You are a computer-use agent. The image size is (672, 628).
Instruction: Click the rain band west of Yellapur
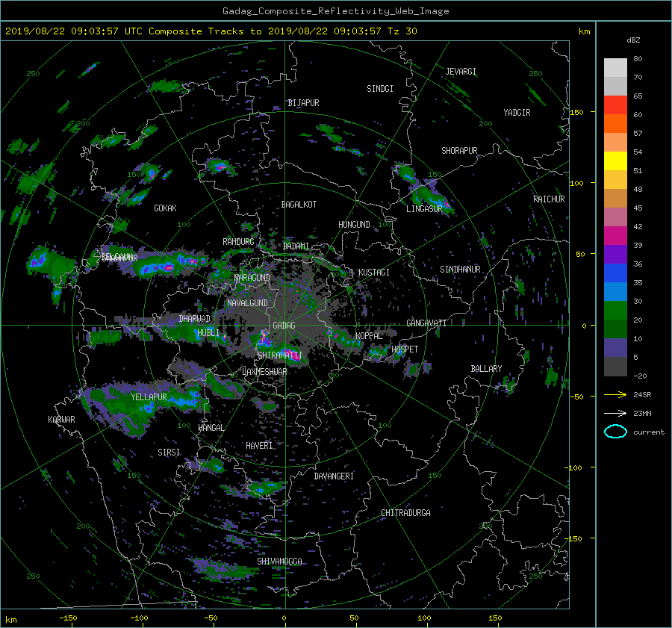pyautogui.click(x=118, y=409)
